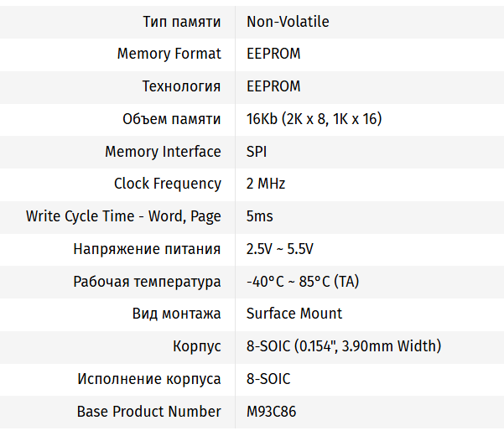This screenshot has width=504, height=436.
Task: Select the '-40°C ~ 85°C (TA)' value
Action: tap(302, 282)
